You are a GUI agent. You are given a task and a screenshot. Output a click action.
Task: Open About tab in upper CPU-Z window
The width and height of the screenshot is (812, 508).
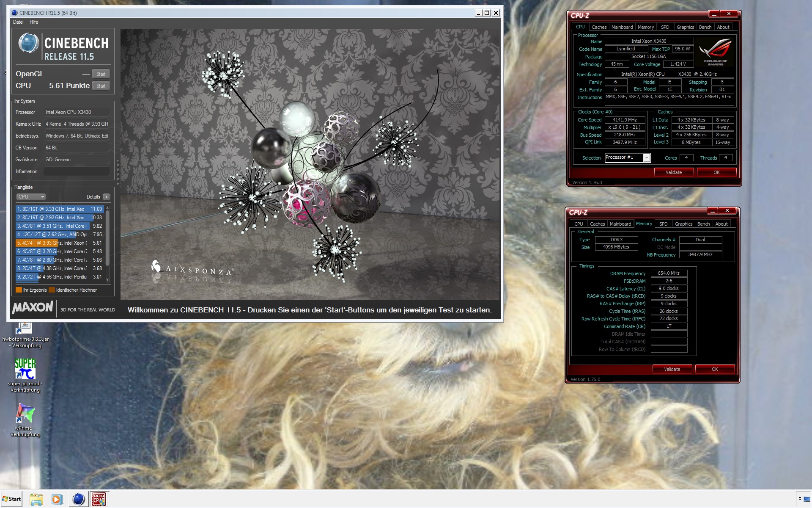pos(723,27)
